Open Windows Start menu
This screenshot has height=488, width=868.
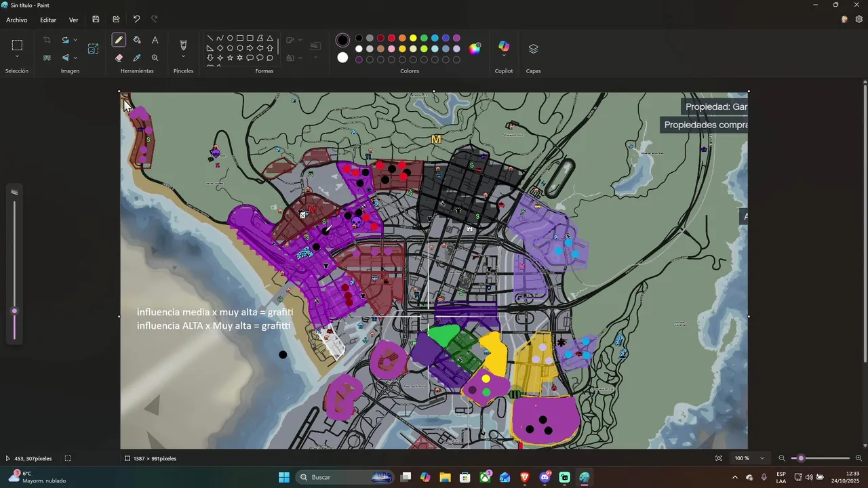tap(284, 477)
